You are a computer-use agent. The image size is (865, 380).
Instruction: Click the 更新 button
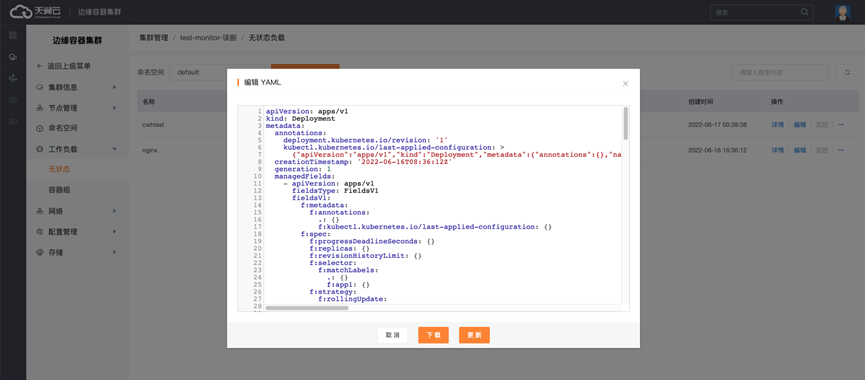tap(474, 335)
